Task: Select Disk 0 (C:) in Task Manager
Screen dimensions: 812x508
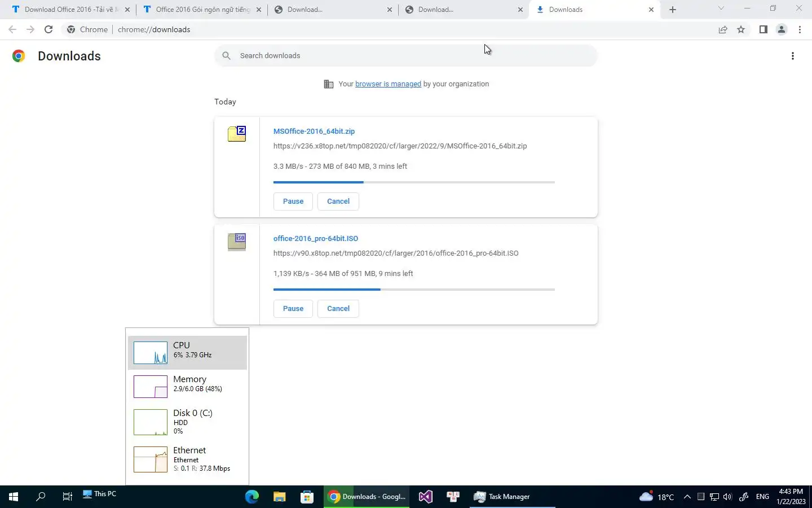Action: pyautogui.click(x=187, y=422)
